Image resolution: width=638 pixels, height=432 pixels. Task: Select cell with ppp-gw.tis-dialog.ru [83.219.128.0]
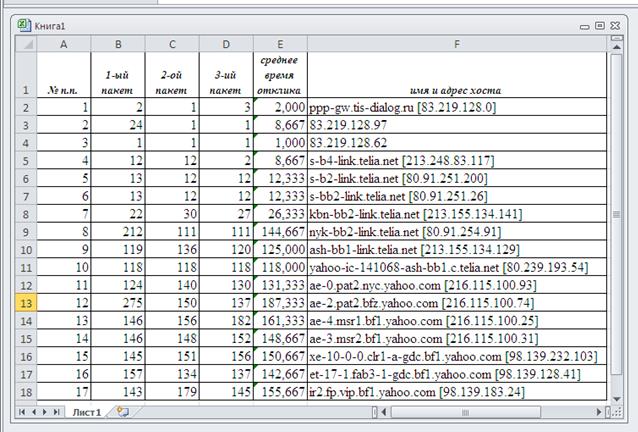tap(457, 107)
